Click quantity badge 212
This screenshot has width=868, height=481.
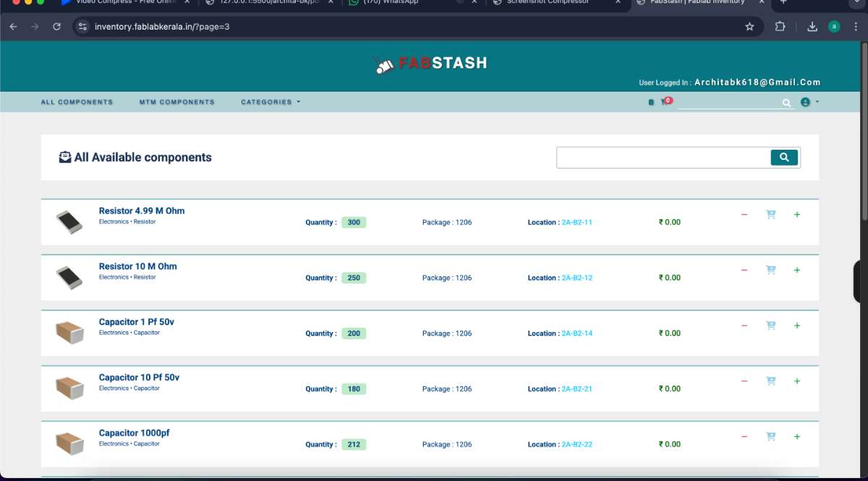tap(354, 444)
